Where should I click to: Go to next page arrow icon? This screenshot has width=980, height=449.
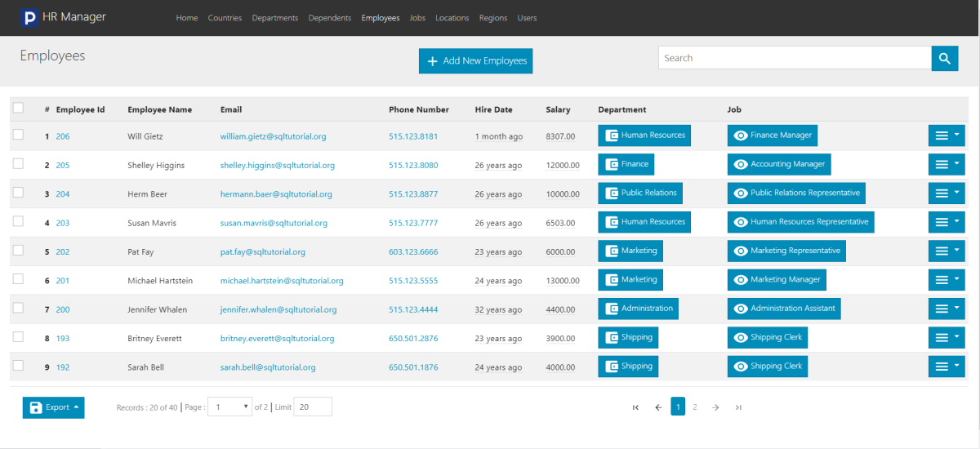click(715, 407)
